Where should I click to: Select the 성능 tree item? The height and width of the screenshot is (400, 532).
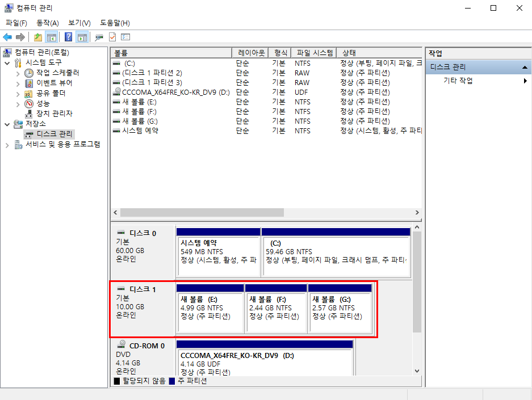click(43, 103)
